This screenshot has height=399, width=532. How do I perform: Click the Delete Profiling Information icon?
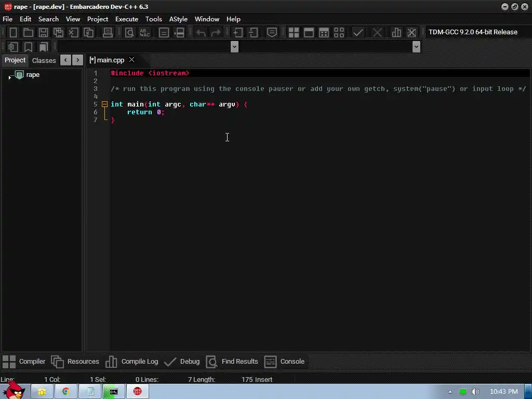coord(411,33)
